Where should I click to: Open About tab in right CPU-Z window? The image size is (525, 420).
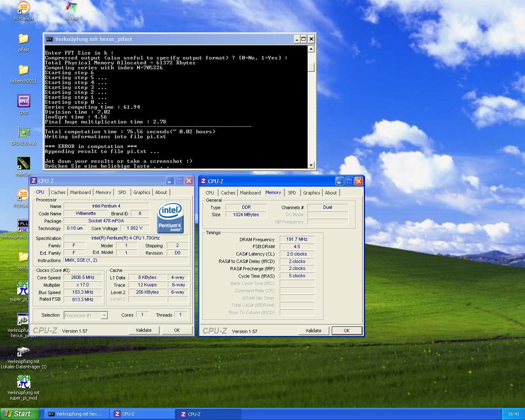click(331, 193)
